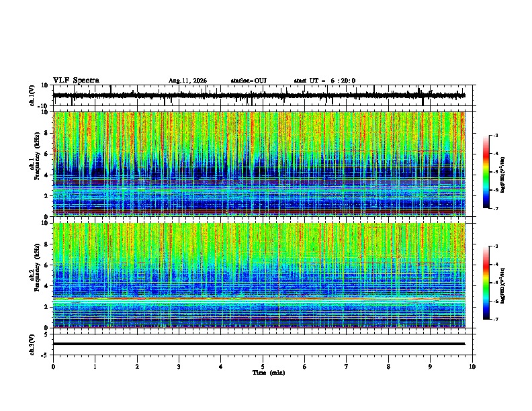Image resolution: width=532 pixels, height=411 pixels.
Task: Click the 'VLF Spectra' plot title
Action: 76,81
